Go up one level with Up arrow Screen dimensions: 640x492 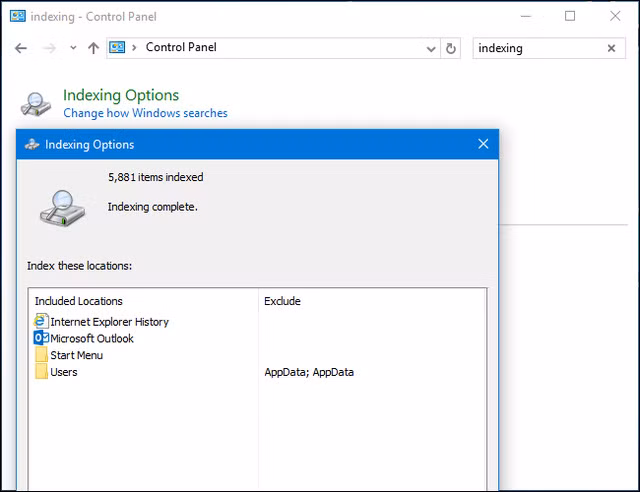[x=93, y=48]
